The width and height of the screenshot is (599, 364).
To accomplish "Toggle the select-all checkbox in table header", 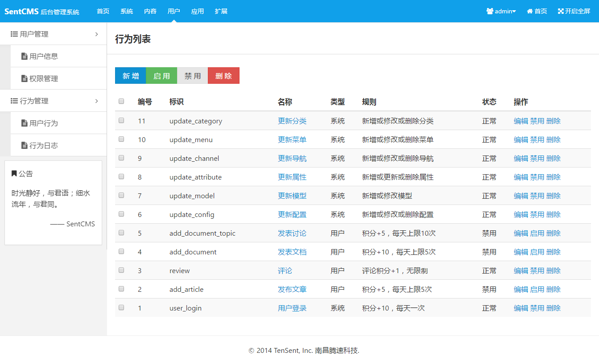I will click(x=121, y=101).
